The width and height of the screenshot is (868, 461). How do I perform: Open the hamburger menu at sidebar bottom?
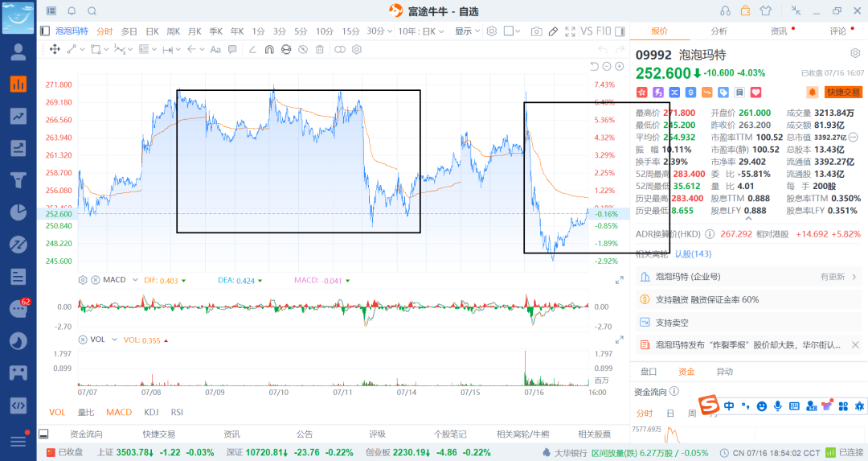[18, 440]
